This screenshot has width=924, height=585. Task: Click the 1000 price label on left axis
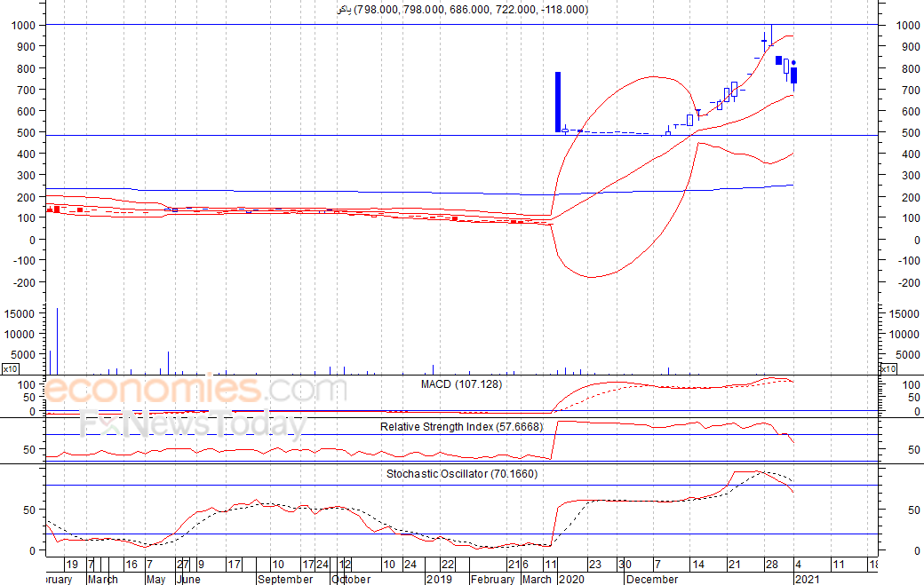(x=24, y=26)
